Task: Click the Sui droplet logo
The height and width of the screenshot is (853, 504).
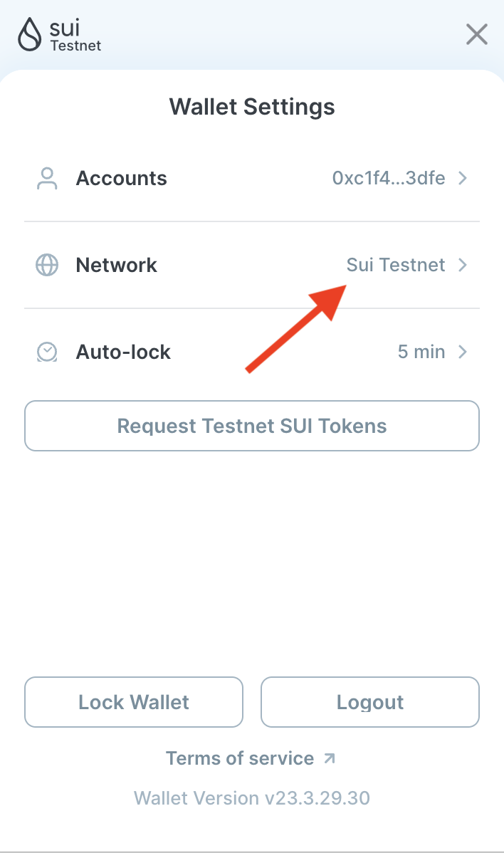Action: tap(28, 33)
